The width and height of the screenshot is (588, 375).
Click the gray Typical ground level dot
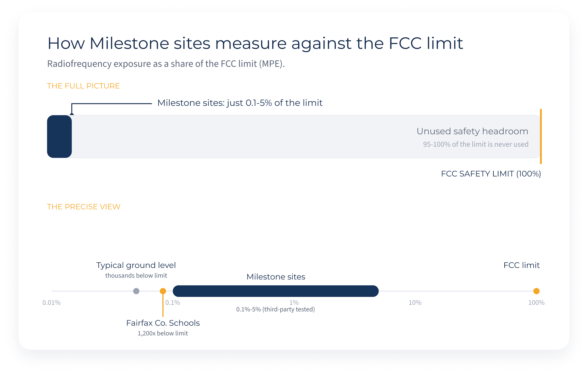coord(136,291)
